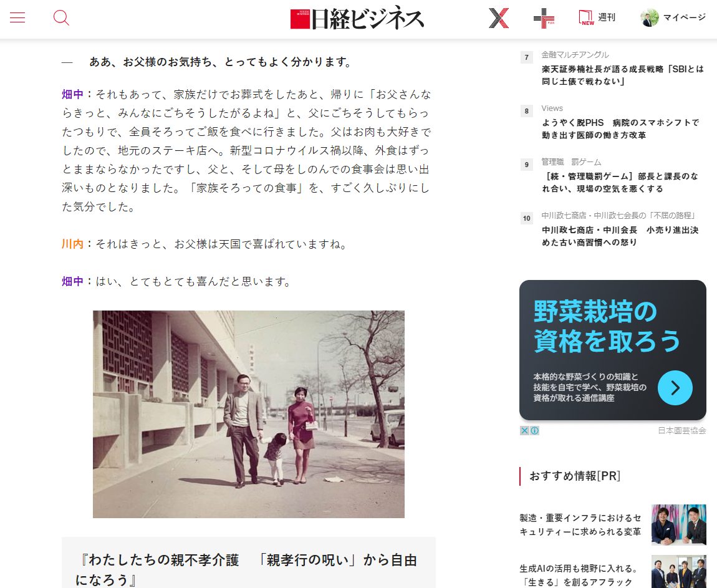Open the book title わたしたちの親不孝介護
Screen dimensions: 717x588
coord(246,570)
